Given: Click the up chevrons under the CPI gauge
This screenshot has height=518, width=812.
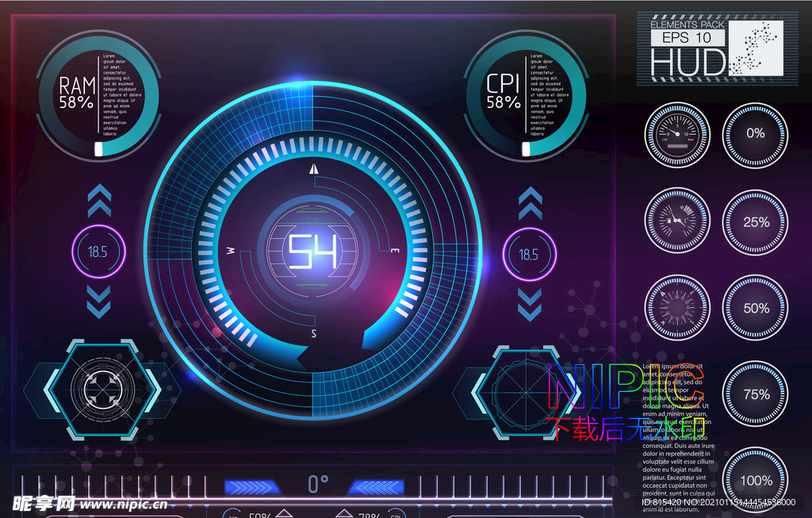Looking at the screenshot, I should coord(530,204).
